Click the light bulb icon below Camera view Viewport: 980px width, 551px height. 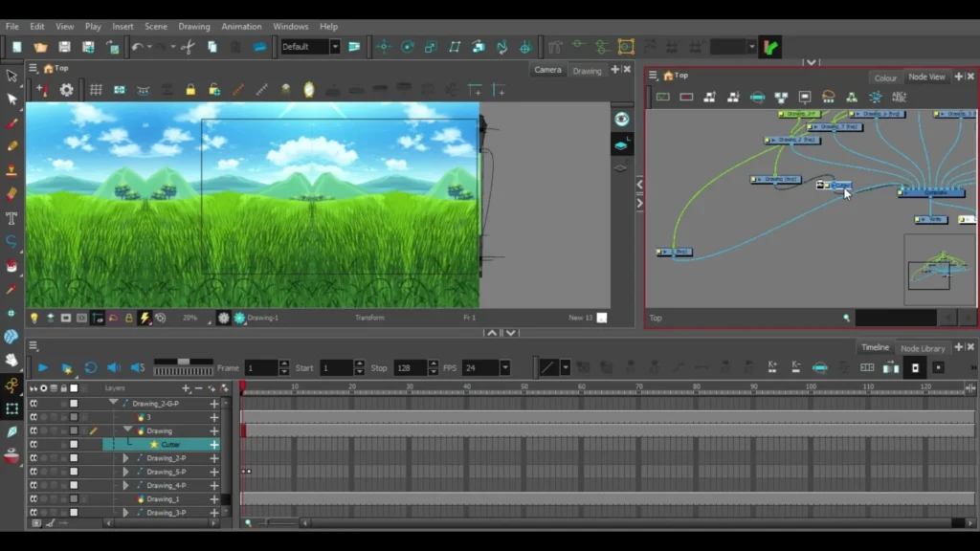[x=34, y=318]
